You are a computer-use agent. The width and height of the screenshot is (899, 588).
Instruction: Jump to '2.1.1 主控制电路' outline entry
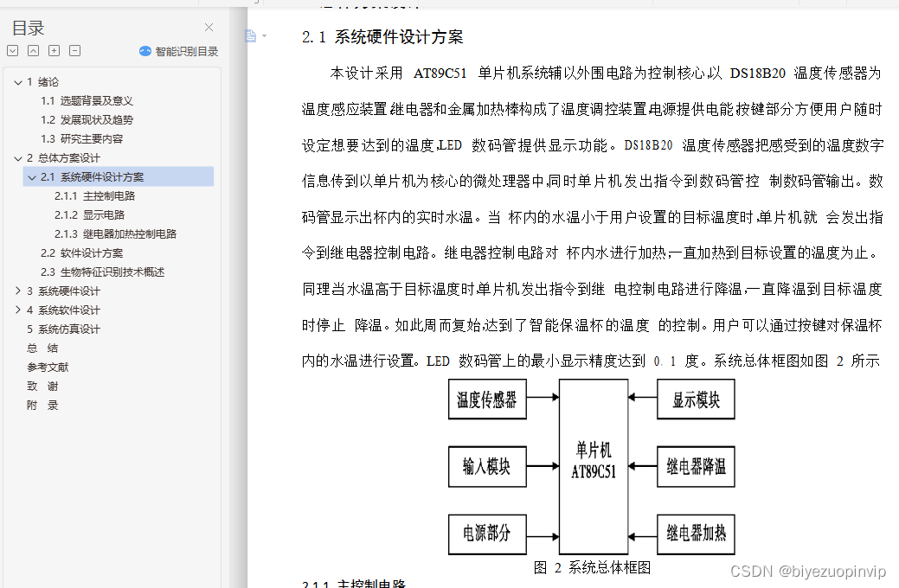94,196
